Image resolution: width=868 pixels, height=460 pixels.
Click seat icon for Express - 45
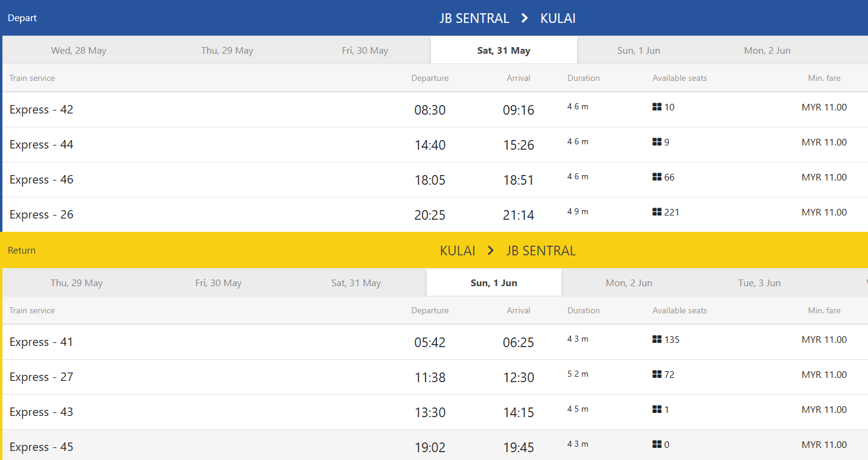point(657,445)
